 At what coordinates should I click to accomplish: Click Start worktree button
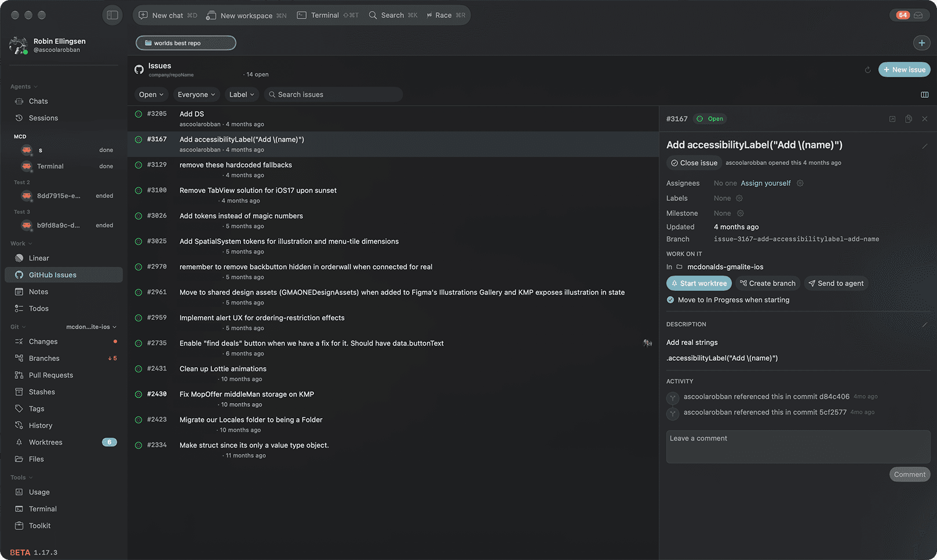click(x=699, y=283)
